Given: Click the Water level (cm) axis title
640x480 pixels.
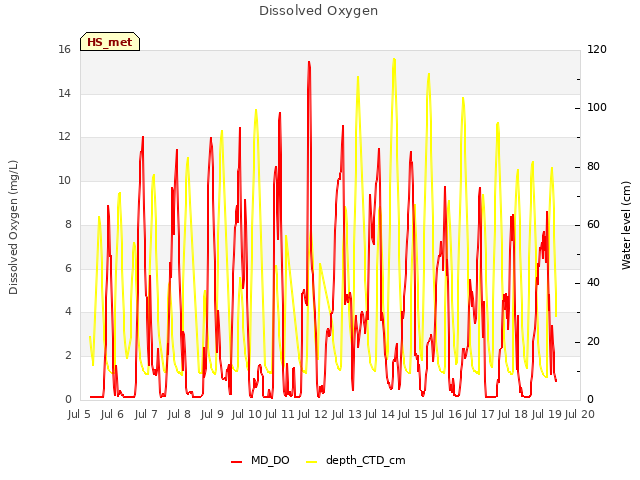Looking at the screenshot, I should [x=626, y=226].
